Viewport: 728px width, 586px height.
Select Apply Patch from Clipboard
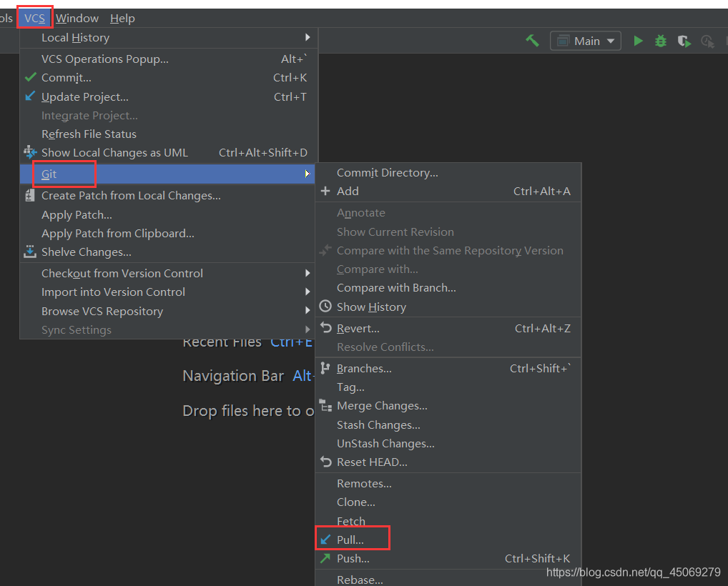(x=169, y=234)
